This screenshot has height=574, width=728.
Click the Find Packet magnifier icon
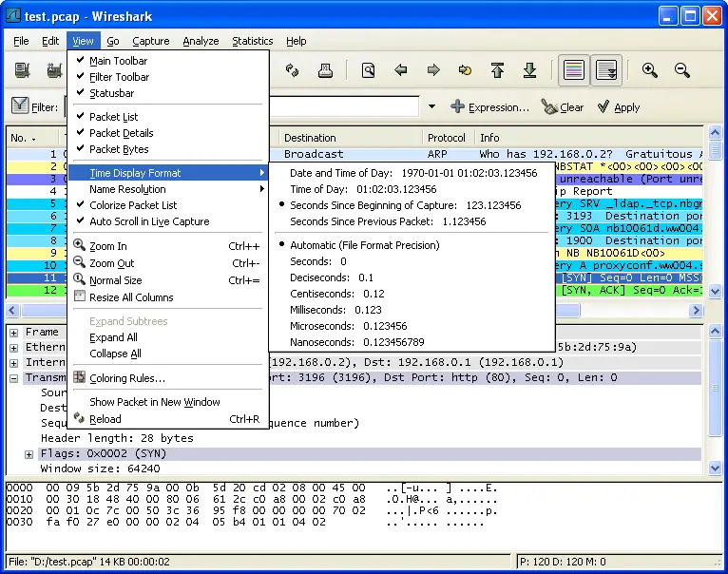click(x=368, y=70)
